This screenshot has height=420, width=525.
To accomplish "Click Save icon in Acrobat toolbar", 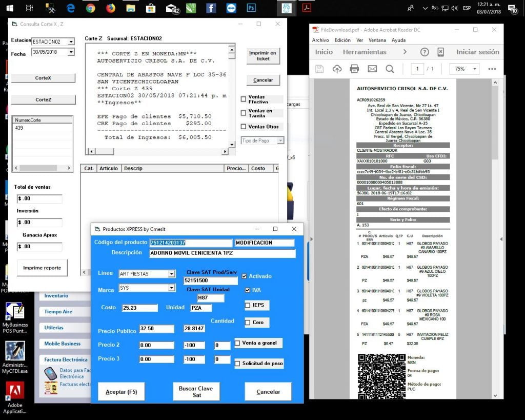I will (x=319, y=69).
